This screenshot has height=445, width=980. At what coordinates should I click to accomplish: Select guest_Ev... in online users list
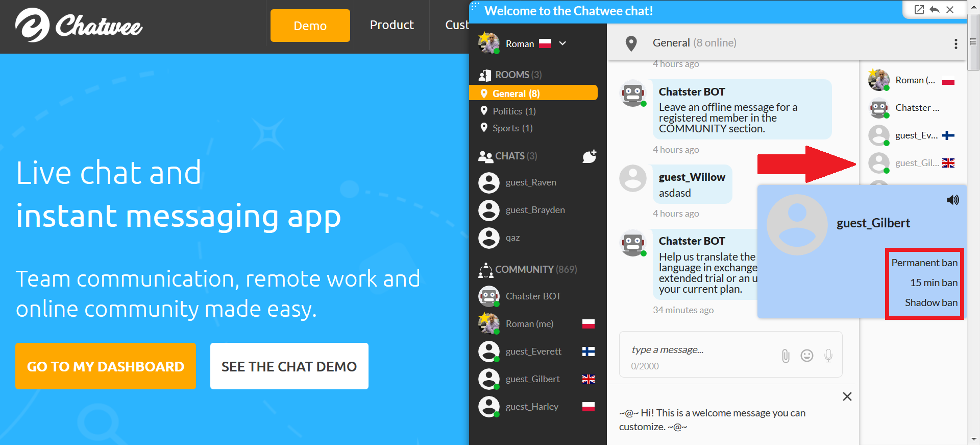(912, 135)
